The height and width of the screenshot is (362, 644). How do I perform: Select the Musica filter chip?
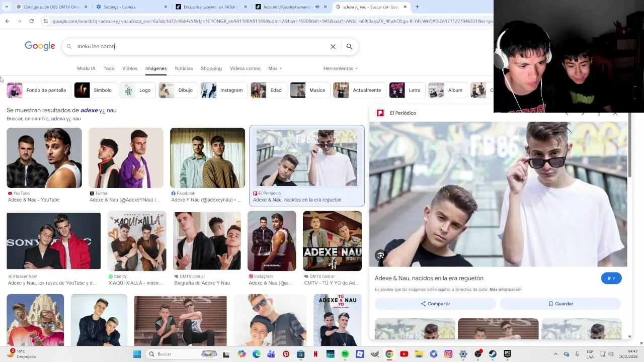(309, 90)
